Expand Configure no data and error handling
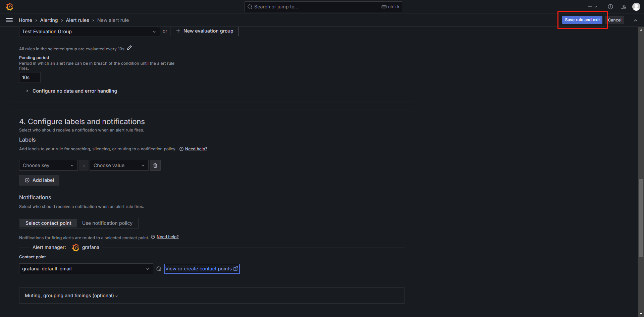The image size is (644, 317). pyautogui.click(x=74, y=91)
